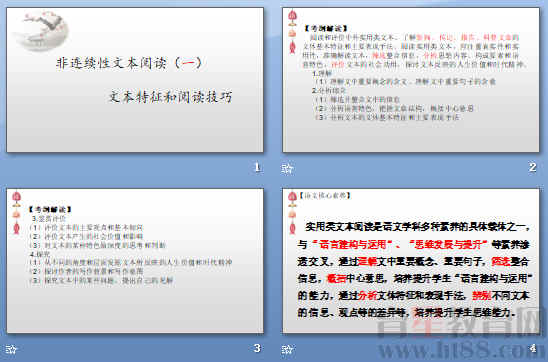Select slide 4 about 语文核心素养
Image resolution: width=548 pixels, height=362 pixels.
coord(411,261)
